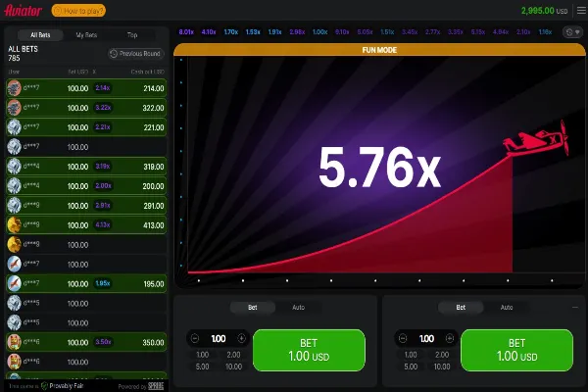
Task: Click the left bet amount field
Action: (x=219, y=339)
